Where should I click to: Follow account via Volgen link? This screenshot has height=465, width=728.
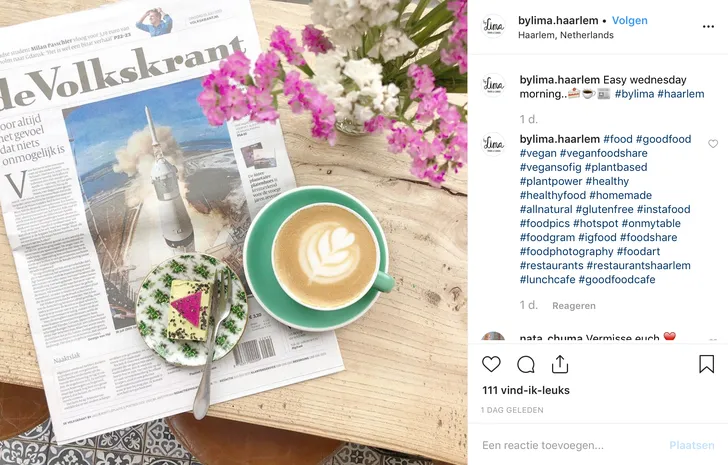point(630,20)
